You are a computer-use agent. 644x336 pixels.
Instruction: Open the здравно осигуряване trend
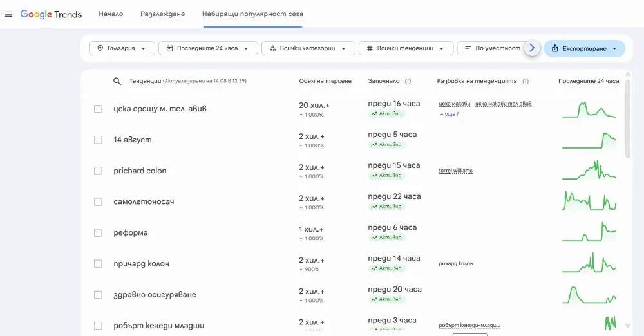[155, 295]
